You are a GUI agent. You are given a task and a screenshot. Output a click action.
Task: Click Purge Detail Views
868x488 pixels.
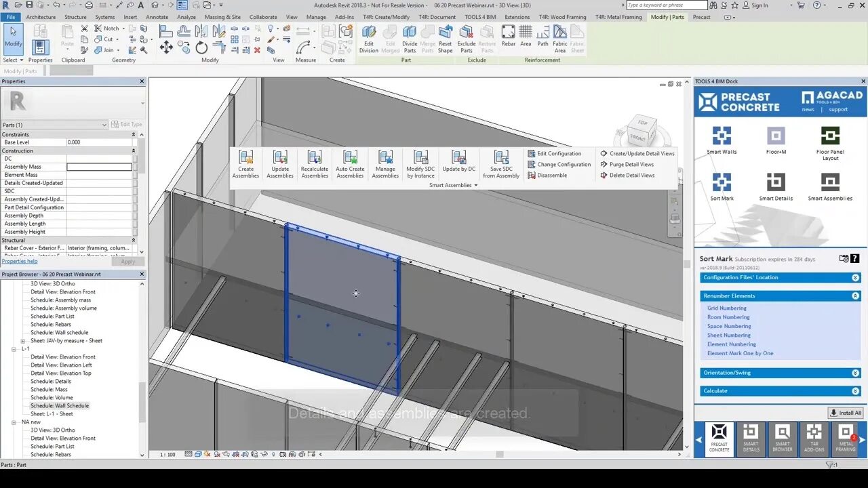[627, 164]
